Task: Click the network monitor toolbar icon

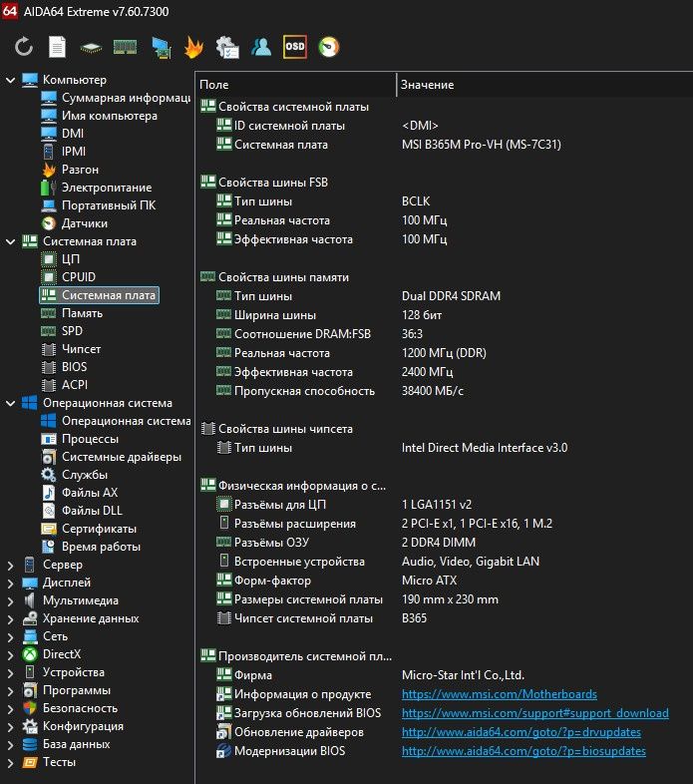Action: (x=161, y=48)
